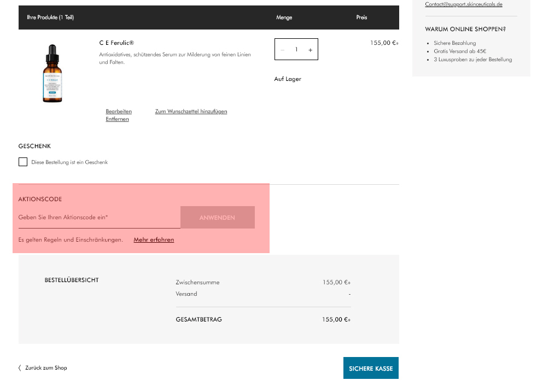543x392 pixels.
Task: Click the WARUM ONLINE SHOPPEN? heading
Action: [x=465, y=29]
